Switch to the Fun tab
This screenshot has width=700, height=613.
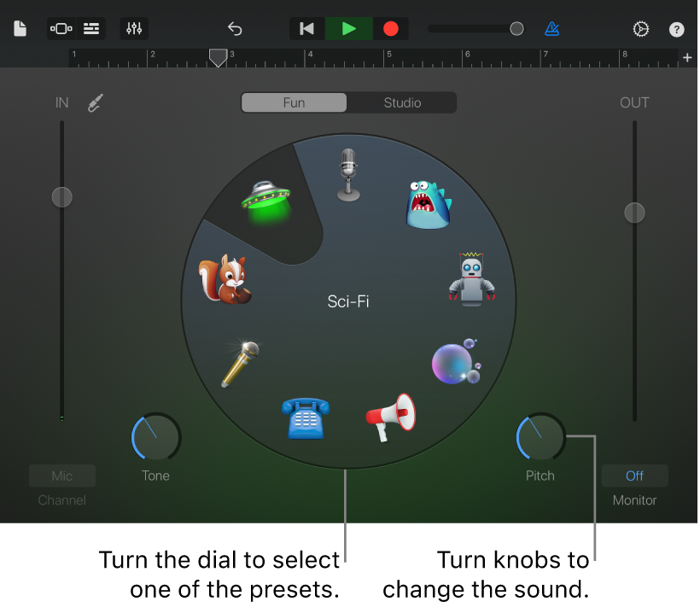[x=294, y=102]
